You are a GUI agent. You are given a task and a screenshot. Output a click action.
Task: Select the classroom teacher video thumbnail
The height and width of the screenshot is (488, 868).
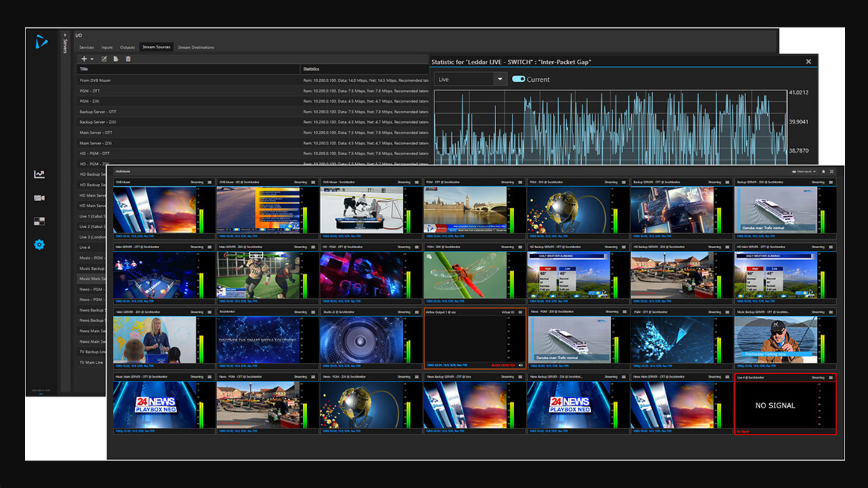(155, 340)
